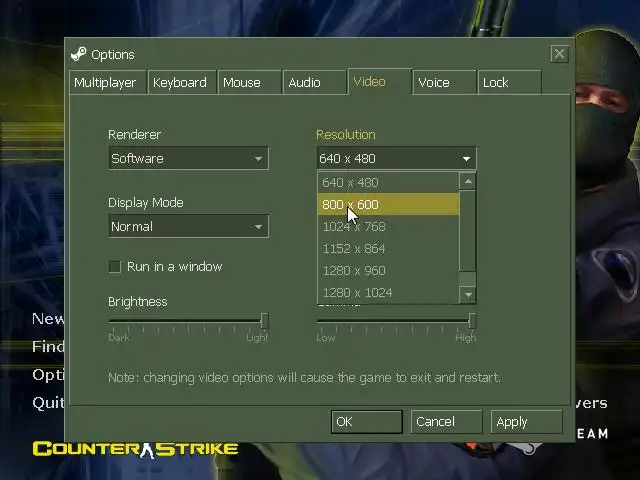The image size is (640, 480).
Task: Select 800 x 600 resolution
Action: tap(388, 204)
